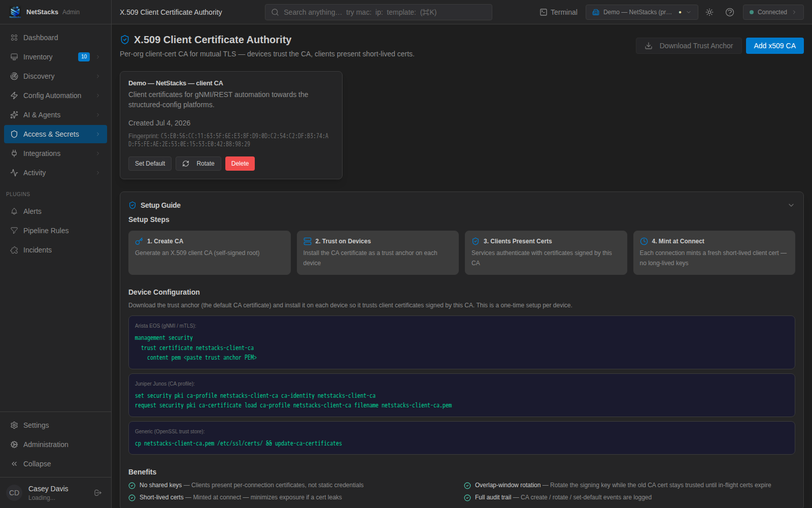Focus the Search anything input field
812x508 pixels.
(x=379, y=12)
